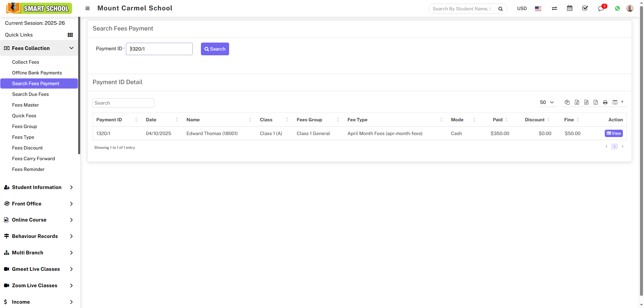Print the Payment ID Detail table

click(x=605, y=102)
